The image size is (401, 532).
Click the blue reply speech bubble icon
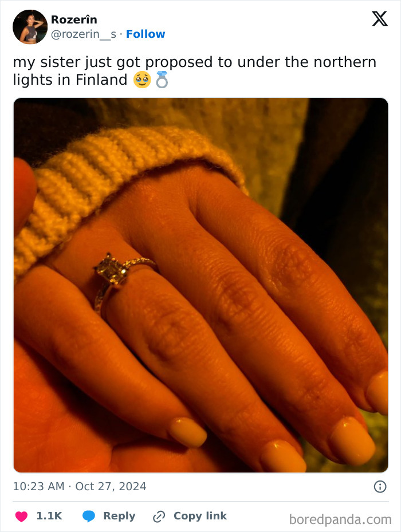89,516
